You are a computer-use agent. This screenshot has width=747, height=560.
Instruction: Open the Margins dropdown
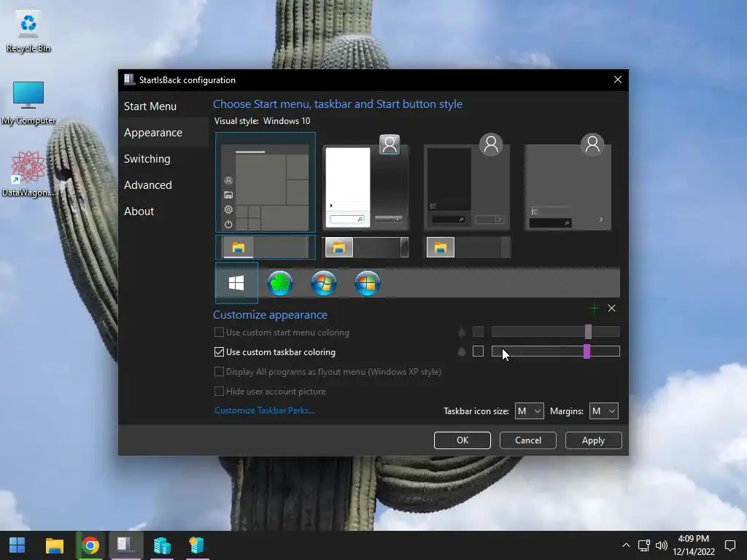(x=603, y=411)
